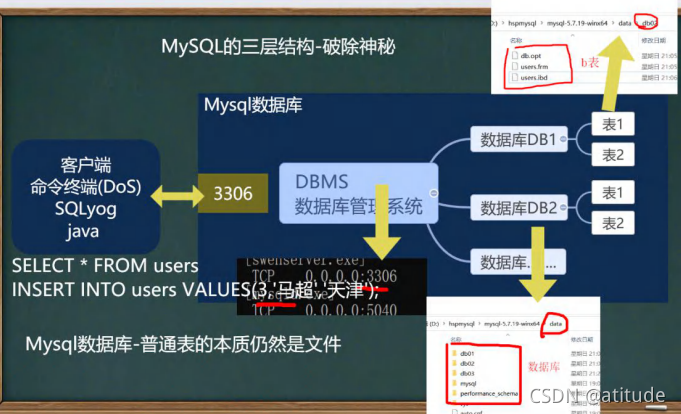Click the 'Mysql数据库' label

(x=253, y=105)
